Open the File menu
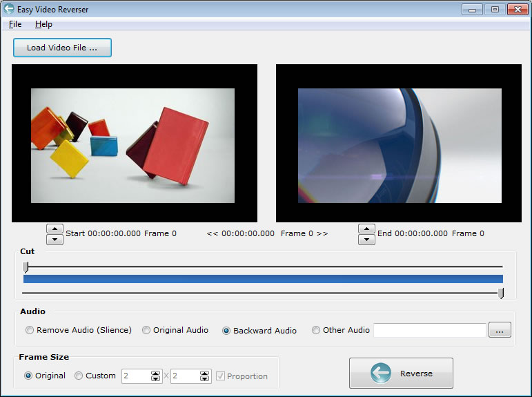The image size is (532, 397). (15, 24)
